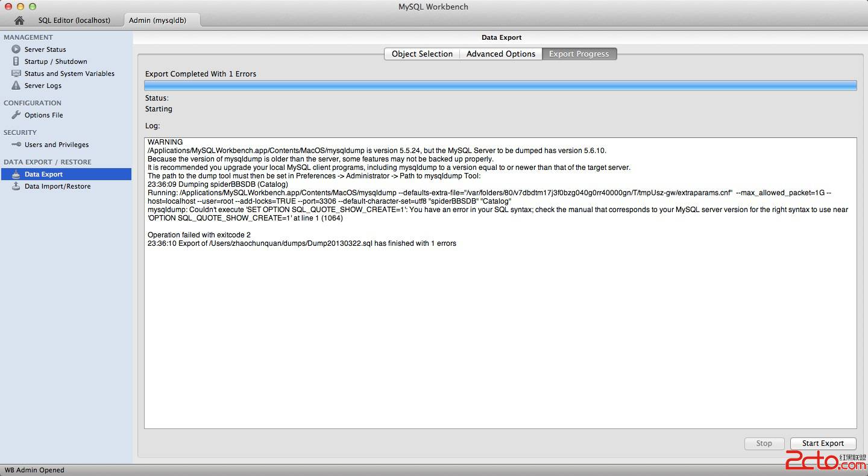Switch to Object Selection tab
Image resolution: width=868 pixels, height=476 pixels.
[422, 54]
